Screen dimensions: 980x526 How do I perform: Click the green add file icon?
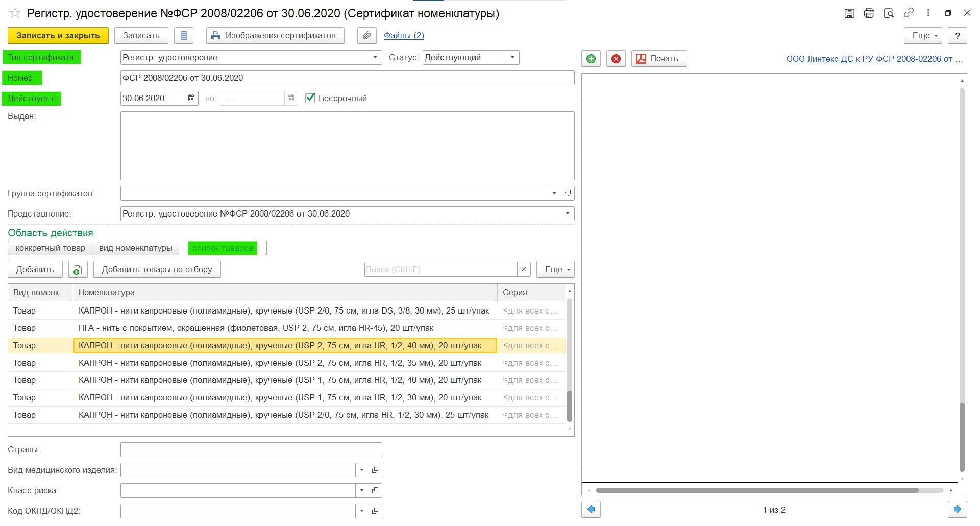tap(591, 59)
